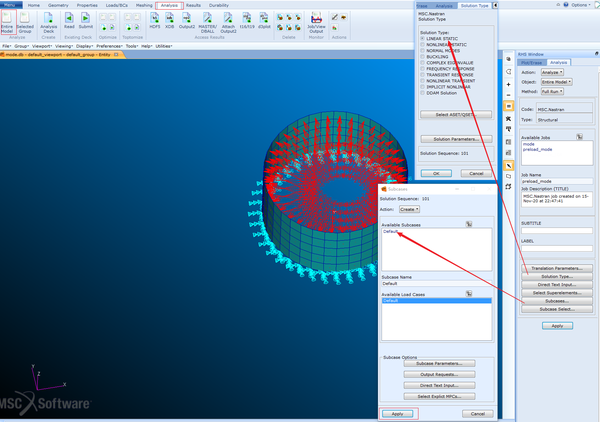This screenshot has width=600, height=422.
Task: Click the Solution Type button
Action: click(557, 276)
